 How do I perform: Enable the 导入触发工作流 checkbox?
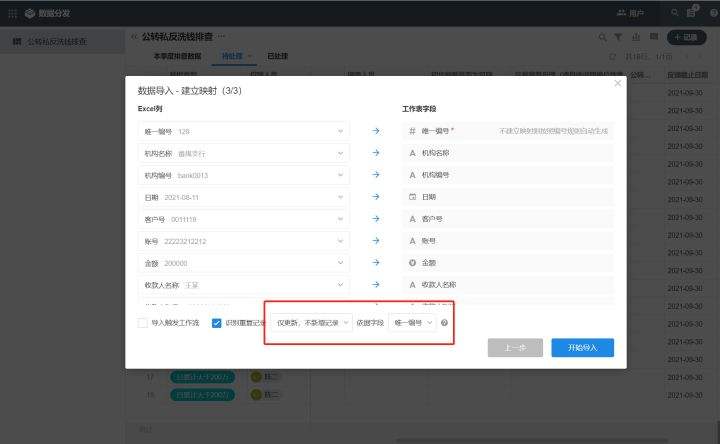tap(142, 323)
